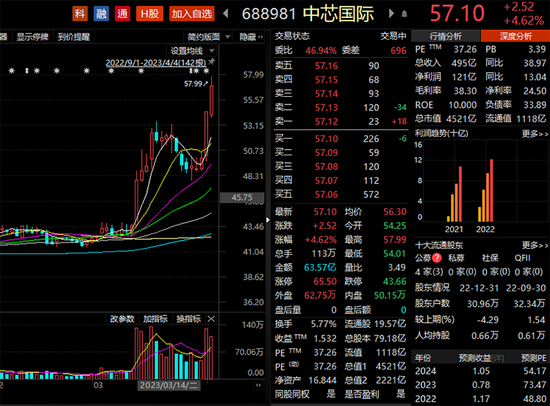Click the 私募 shareholder category
Image resolution: width=550 pixels, height=406 pixels.
456,258
